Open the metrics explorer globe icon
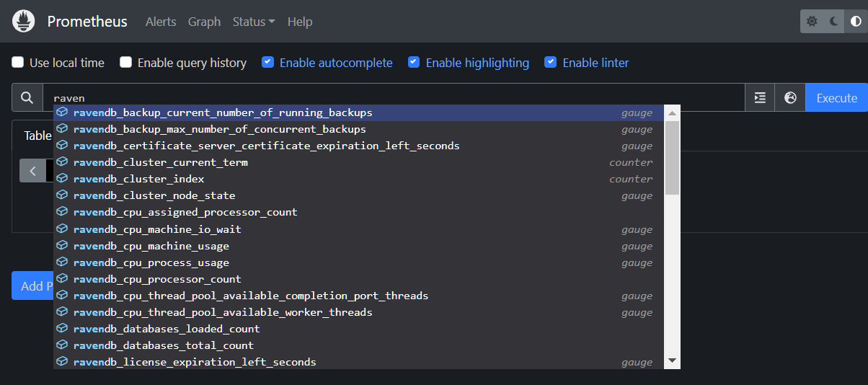 [790, 97]
